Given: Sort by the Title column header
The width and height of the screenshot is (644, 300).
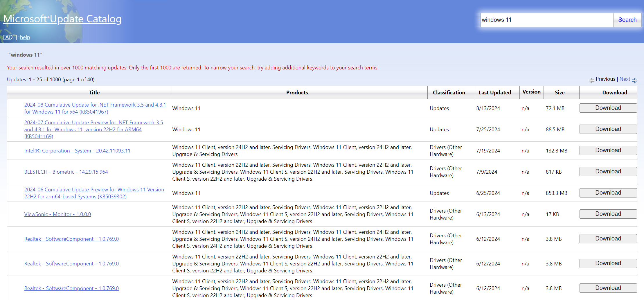Looking at the screenshot, I should coord(94,93).
